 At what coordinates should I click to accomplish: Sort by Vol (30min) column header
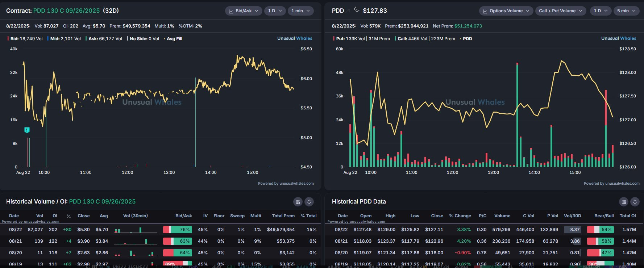(136, 216)
